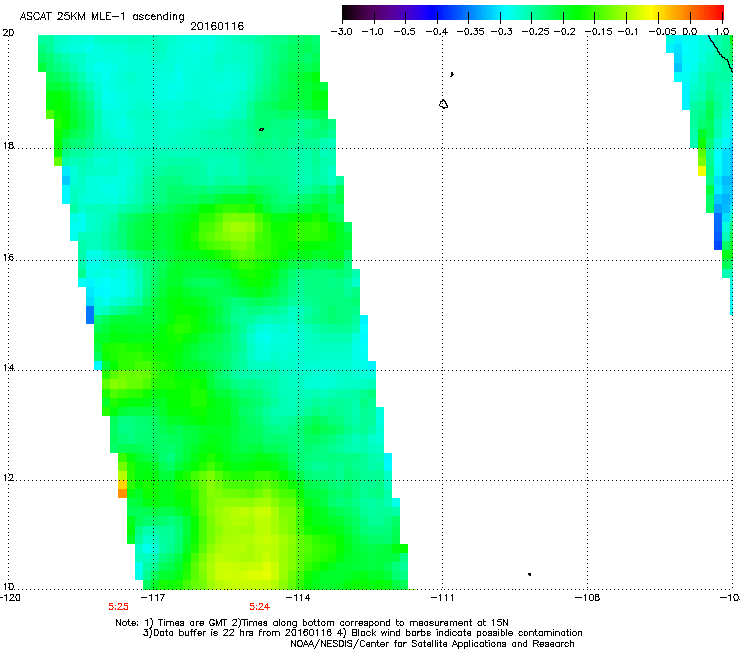Click the latitude label 18
The height and width of the screenshot is (650, 740).
[8, 145]
